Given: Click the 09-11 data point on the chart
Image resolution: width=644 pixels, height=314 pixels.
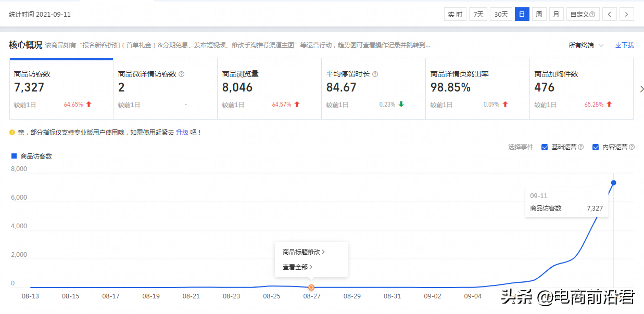Looking at the screenshot, I should coord(613,183).
